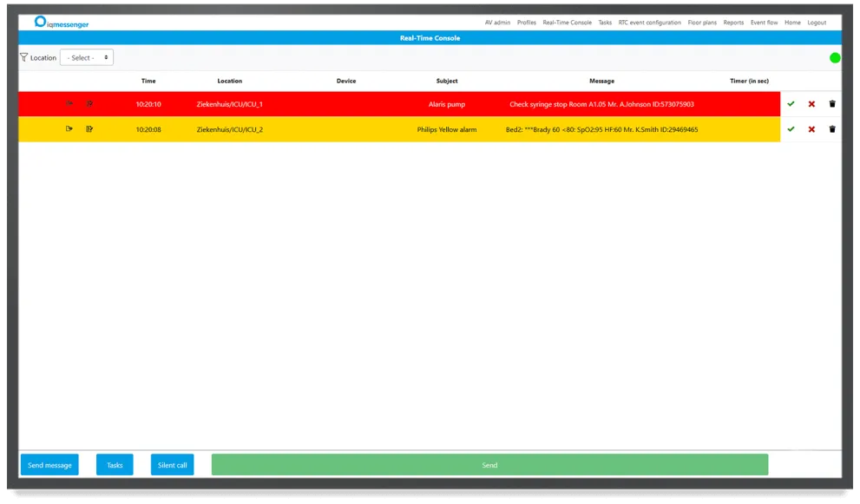Click the Timer (in sec) column header
Viewport: 860px width, 504px height.
coord(749,81)
